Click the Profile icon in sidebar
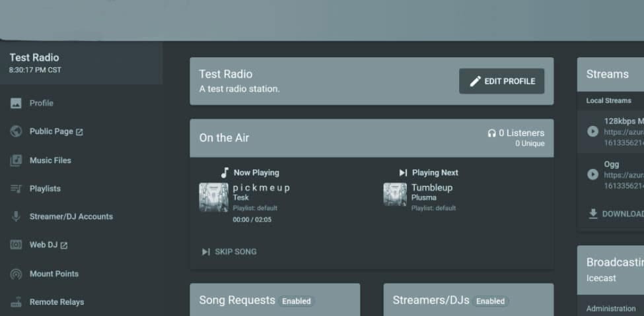The height and width of the screenshot is (316, 644). click(17, 103)
